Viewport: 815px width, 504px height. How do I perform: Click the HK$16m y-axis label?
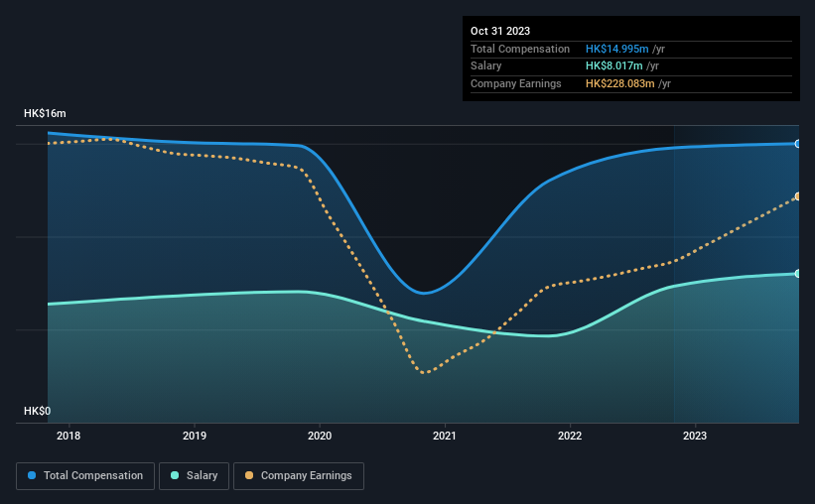click(x=45, y=113)
